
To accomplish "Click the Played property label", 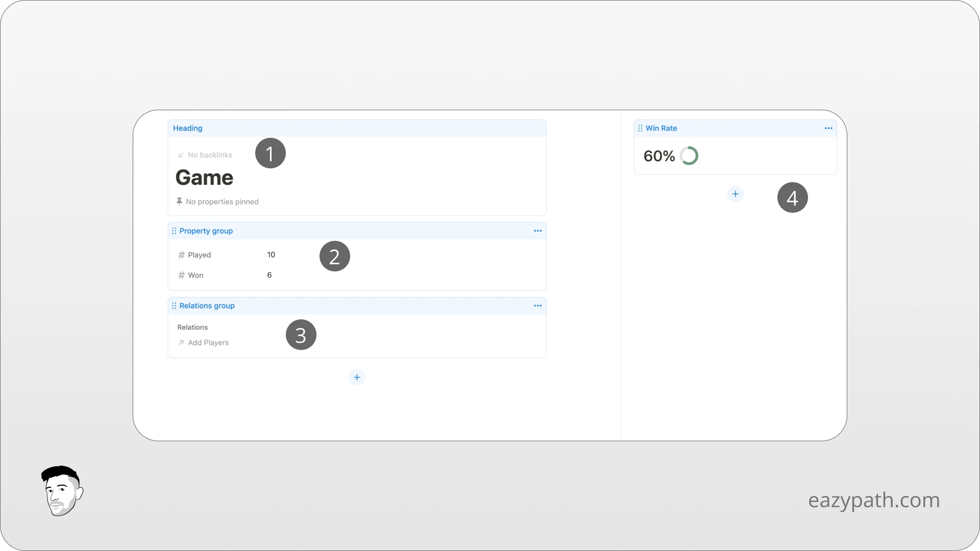I will (x=199, y=255).
